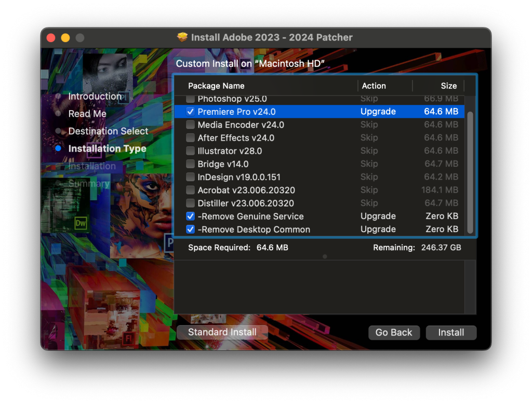532x404 pixels.
Task: Enable After Effects v24.0 for upgrade
Action: coord(190,138)
